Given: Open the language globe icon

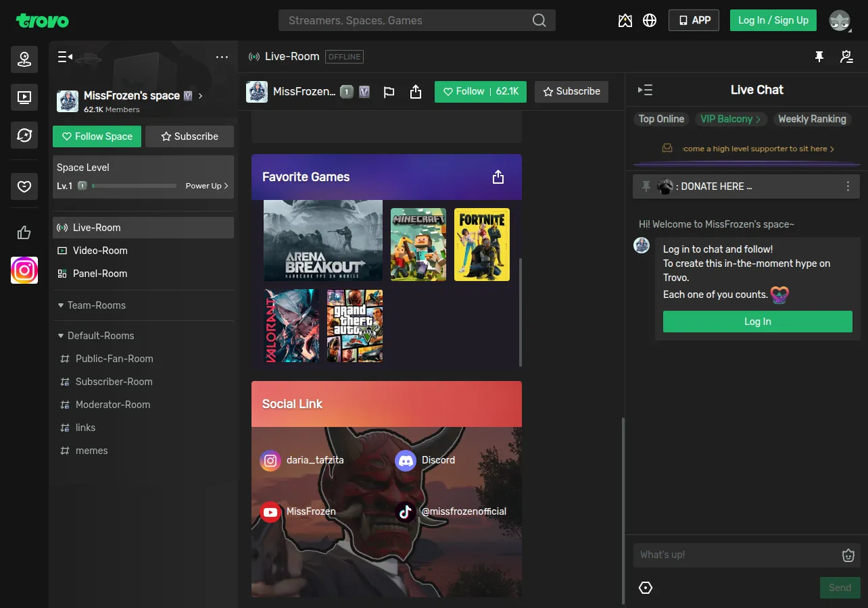Looking at the screenshot, I should tap(650, 20).
